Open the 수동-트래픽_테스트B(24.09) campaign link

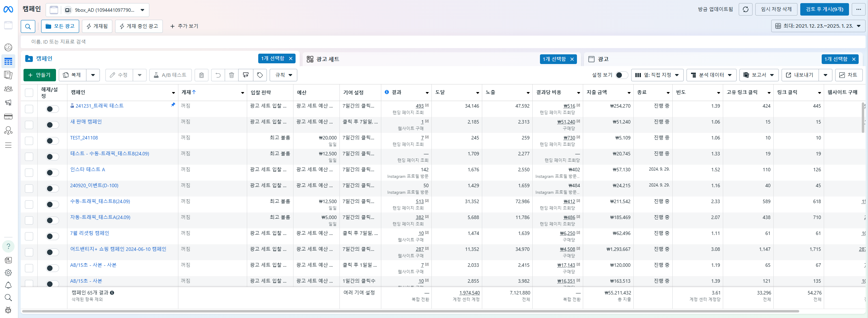tap(100, 201)
